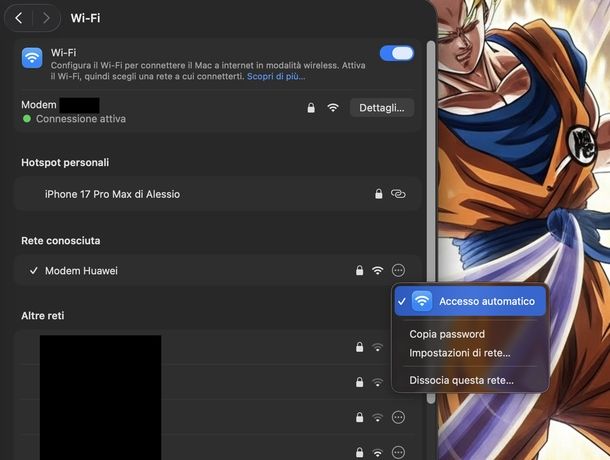Open more options for the third network under Altre reti
610x460 pixels.
click(398, 417)
